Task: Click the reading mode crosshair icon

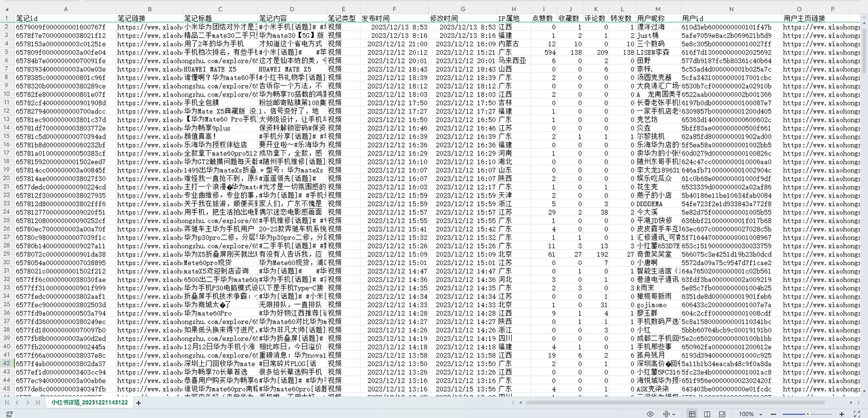Action: pyautogui.click(x=666, y=414)
